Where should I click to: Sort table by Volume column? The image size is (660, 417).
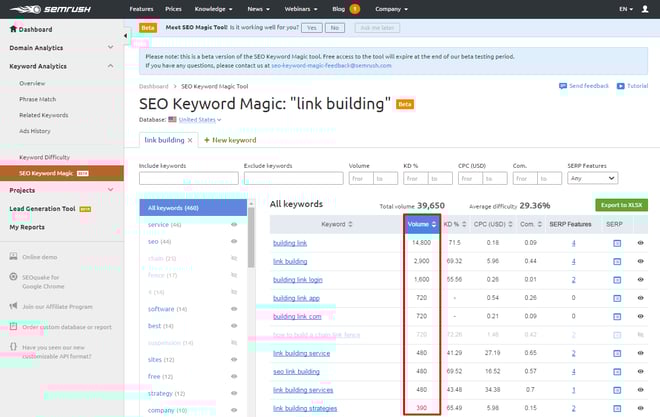click(x=422, y=224)
